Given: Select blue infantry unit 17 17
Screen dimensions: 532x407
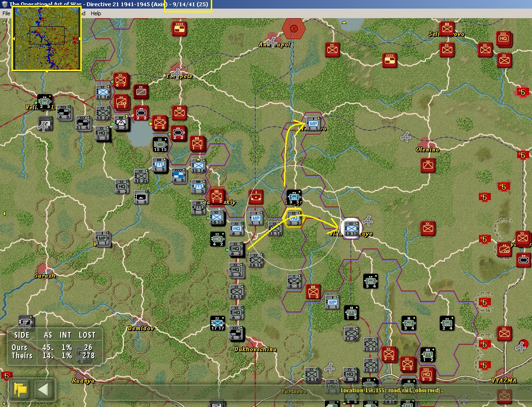Looking at the screenshot, I should coord(217,323).
